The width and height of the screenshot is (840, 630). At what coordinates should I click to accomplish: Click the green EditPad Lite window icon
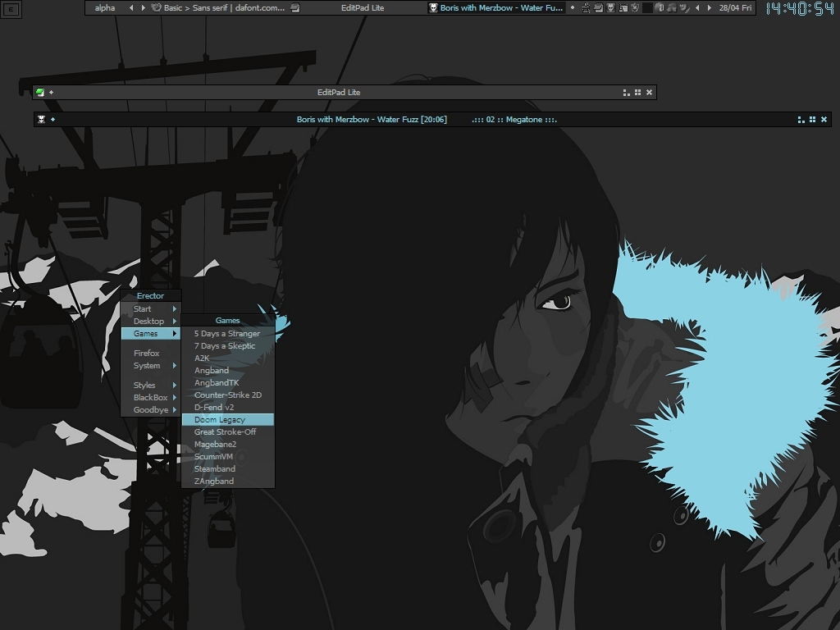[x=40, y=92]
